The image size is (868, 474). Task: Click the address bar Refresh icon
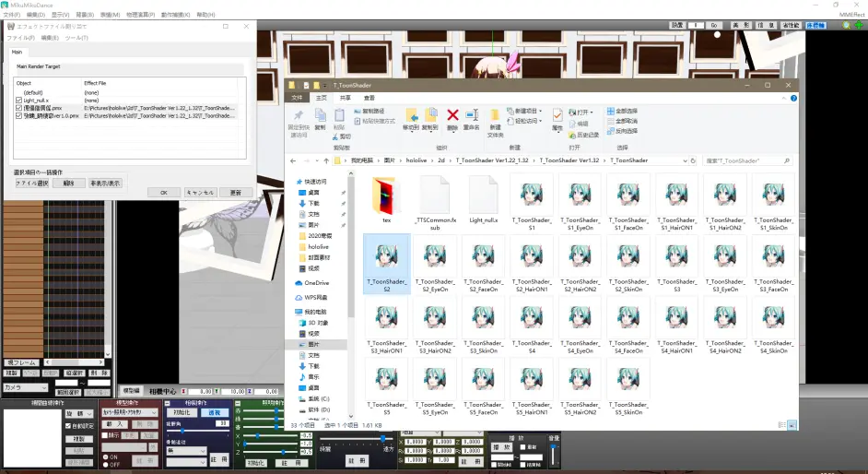(693, 160)
